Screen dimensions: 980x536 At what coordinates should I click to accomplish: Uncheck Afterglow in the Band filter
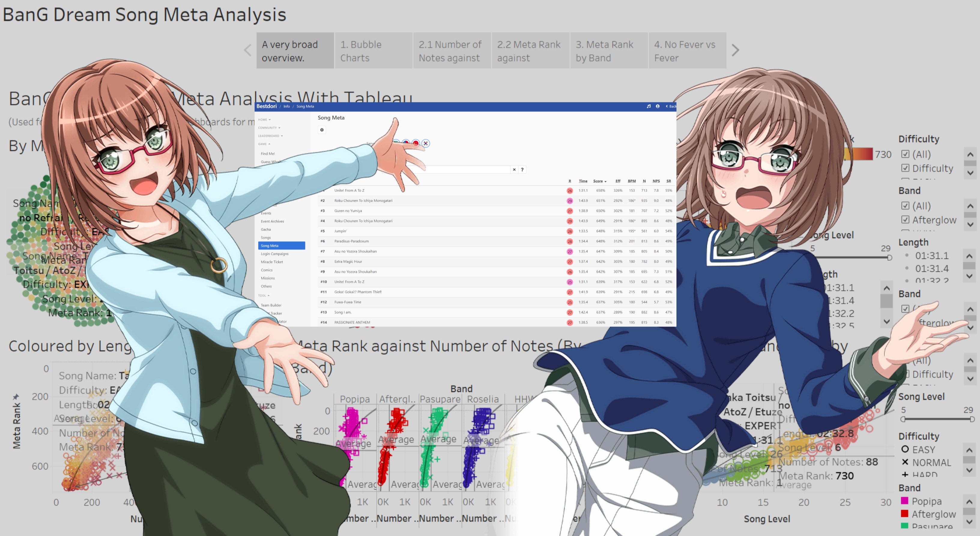tap(906, 220)
